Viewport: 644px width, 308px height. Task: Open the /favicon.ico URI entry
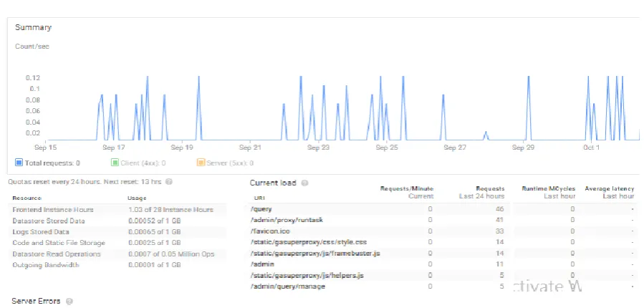pyautogui.click(x=270, y=231)
